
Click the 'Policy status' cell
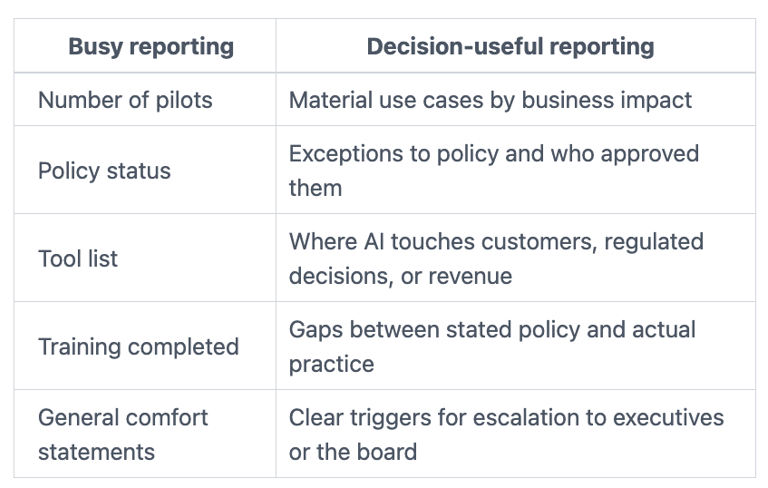145,170
